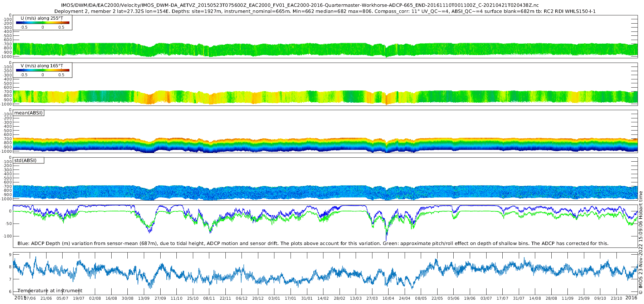This screenshot has height=304, width=644.
Task: Click the 7 tick on the temperature axis
Action: 10,279
